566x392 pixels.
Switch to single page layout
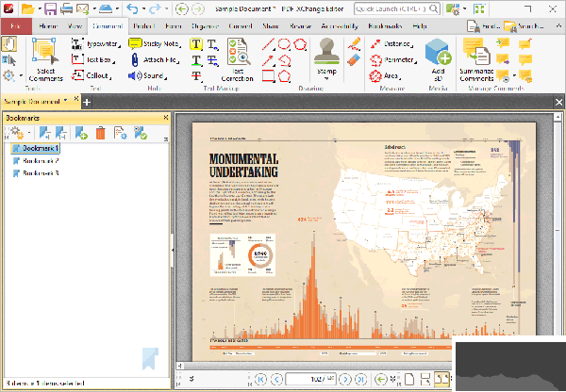410,380
